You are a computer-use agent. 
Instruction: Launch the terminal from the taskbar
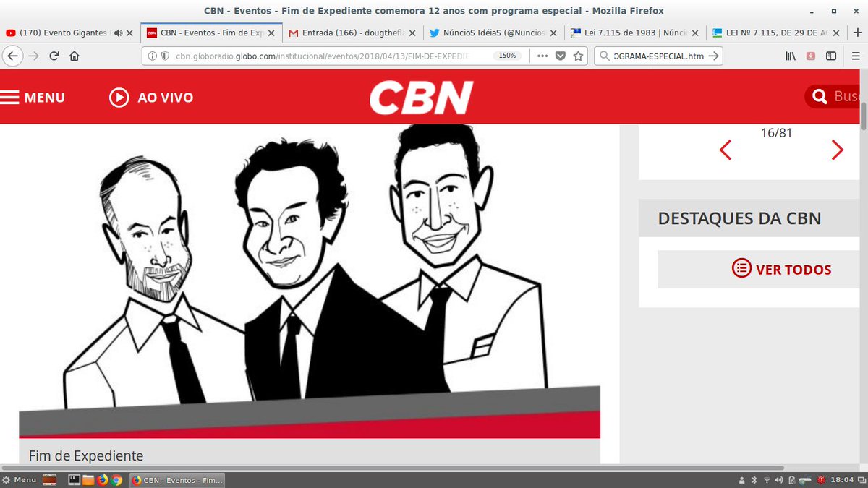74,480
